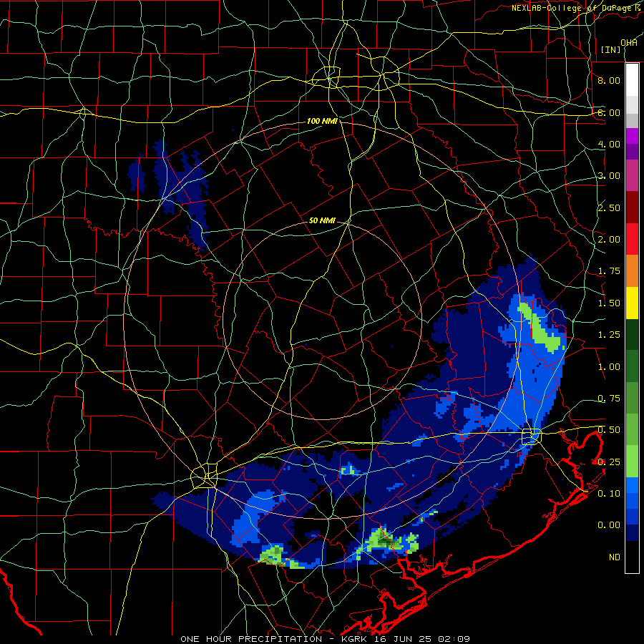Click the black ND swatch in the legend
The width and height of the screenshot is (644, 644).
(x=632, y=557)
